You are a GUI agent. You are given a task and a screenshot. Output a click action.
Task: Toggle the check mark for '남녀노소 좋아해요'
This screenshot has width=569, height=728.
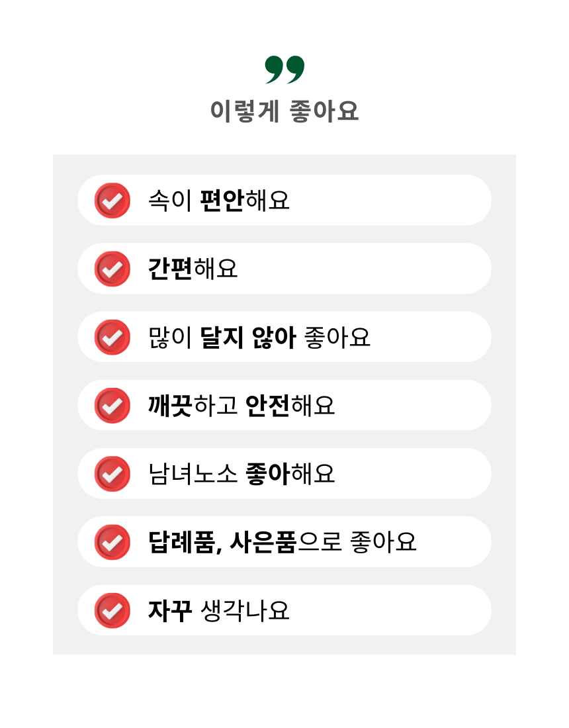click(x=112, y=474)
